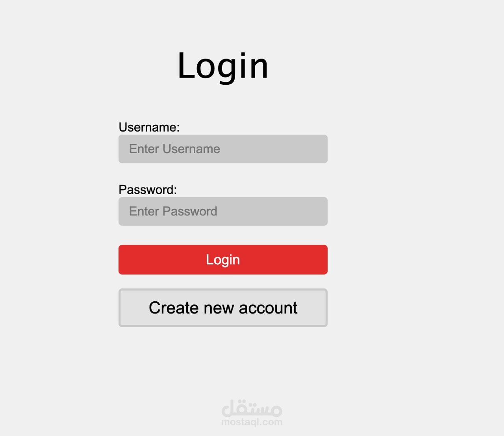The width and height of the screenshot is (504, 436).
Task: Click the Username: field label
Action: 149,127
